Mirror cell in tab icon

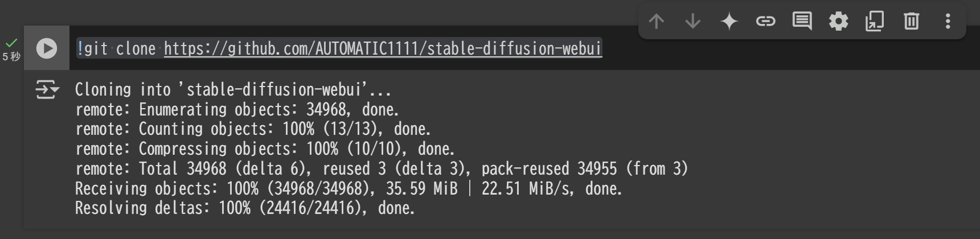(x=875, y=22)
